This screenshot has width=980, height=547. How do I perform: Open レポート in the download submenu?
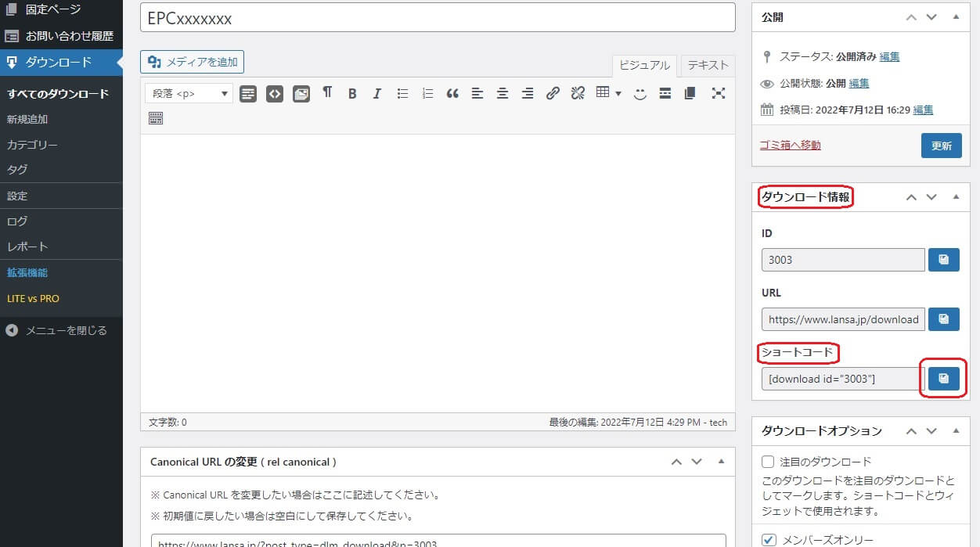pyautogui.click(x=27, y=247)
